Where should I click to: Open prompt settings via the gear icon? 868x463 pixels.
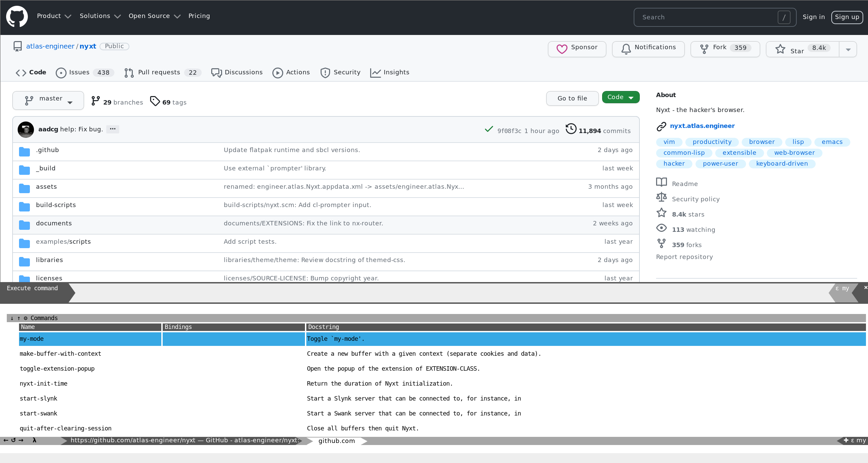point(26,318)
